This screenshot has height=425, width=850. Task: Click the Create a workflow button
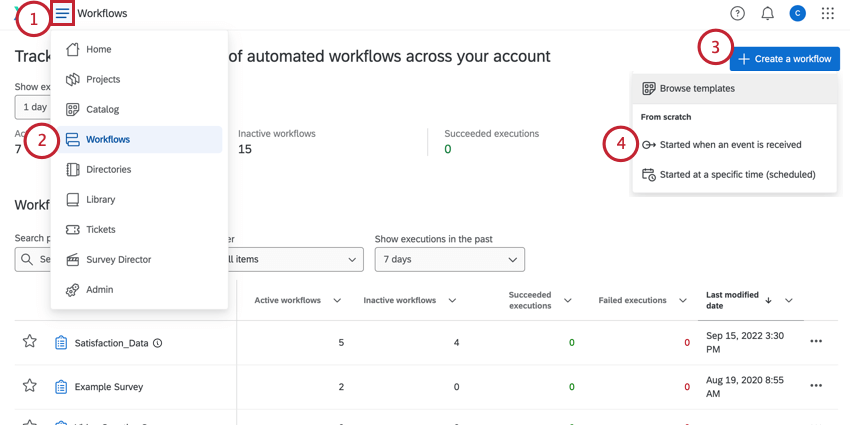[x=784, y=59]
